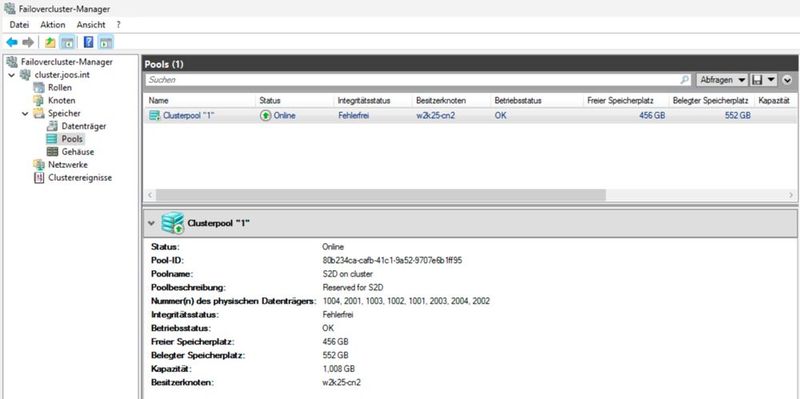This screenshot has width=800, height=399.
Task: Click the large Clusterpool icon in details pane
Action: [x=172, y=223]
